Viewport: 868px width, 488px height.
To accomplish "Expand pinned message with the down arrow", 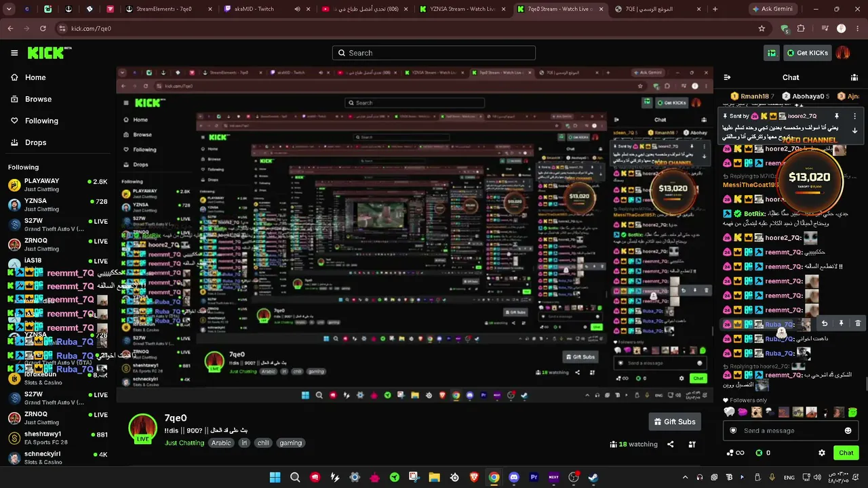I will click(x=854, y=130).
